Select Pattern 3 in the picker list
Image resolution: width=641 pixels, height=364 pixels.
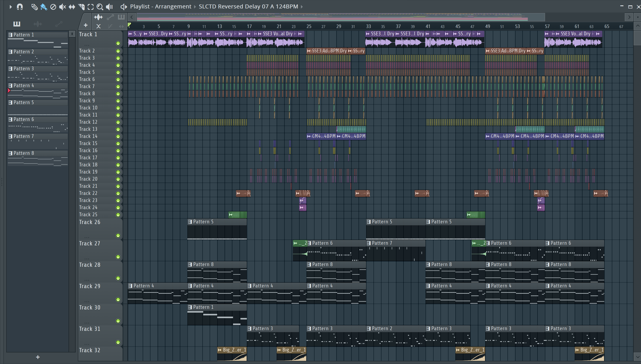pyautogui.click(x=37, y=74)
